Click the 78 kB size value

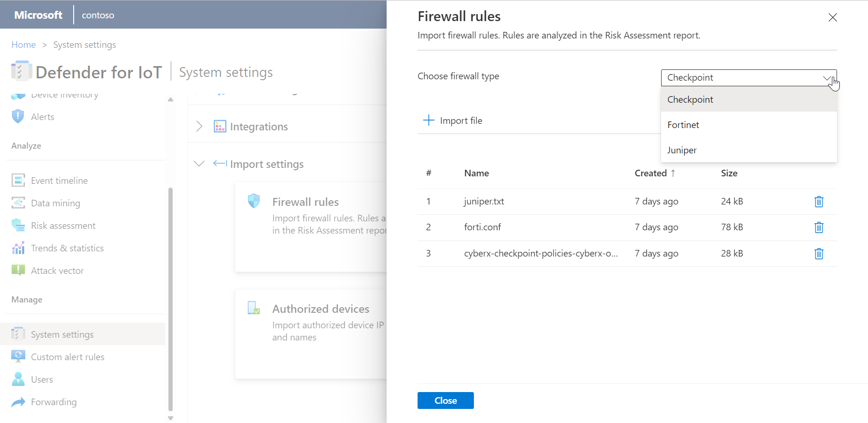[x=732, y=227]
